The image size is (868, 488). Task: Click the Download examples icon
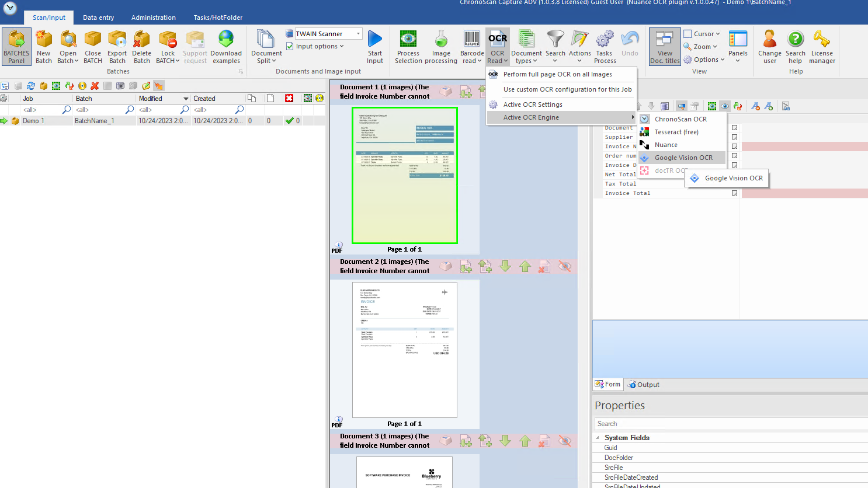pyautogui.click(x=226, y=40)
